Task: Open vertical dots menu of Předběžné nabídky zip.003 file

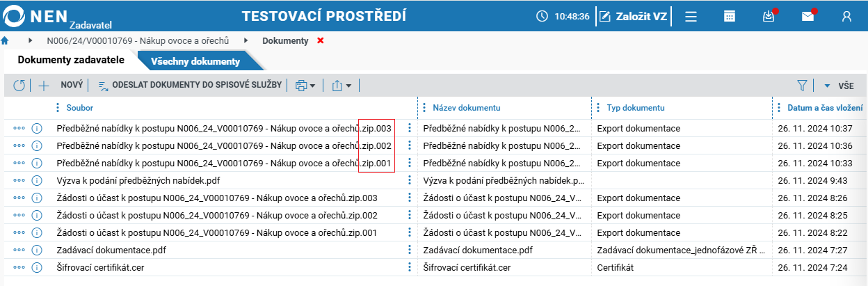Action: point(410,128)
